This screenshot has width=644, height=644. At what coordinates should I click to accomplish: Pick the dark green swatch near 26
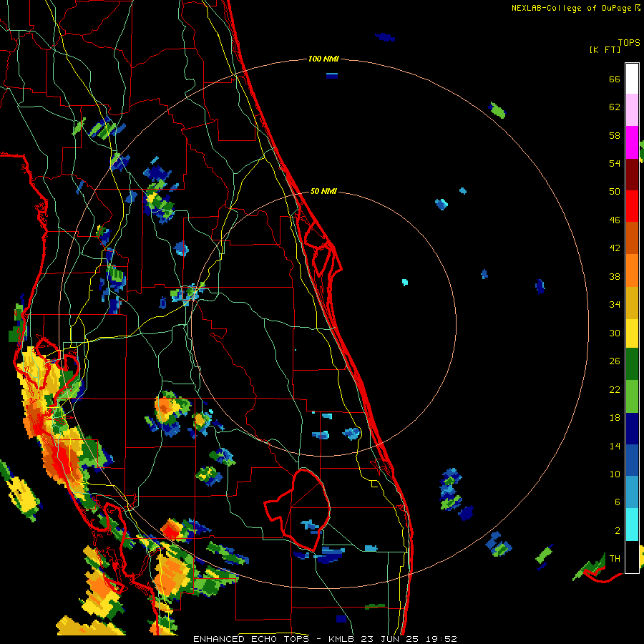click(x=632, y=364)
